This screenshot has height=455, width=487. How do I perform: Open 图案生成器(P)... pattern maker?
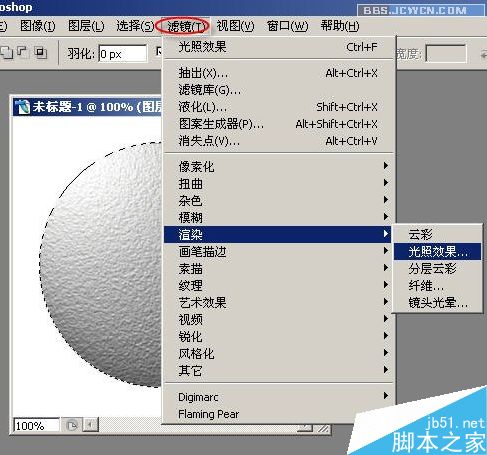(x=279, y=124)
